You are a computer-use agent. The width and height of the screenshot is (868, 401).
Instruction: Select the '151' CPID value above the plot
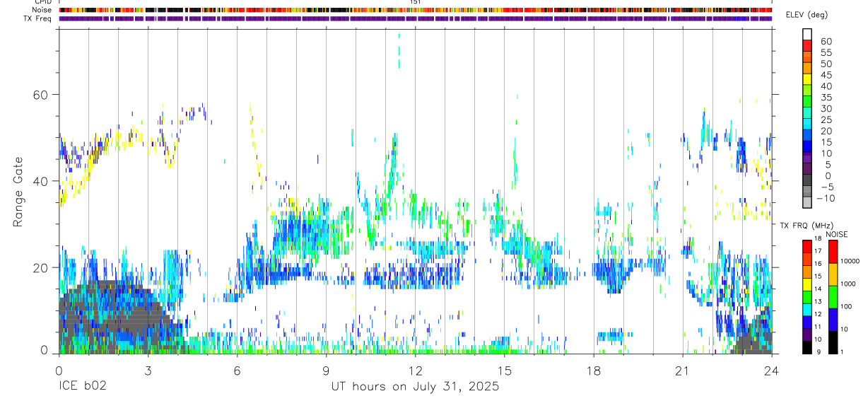pyautogui.click(x=416, y=2)
